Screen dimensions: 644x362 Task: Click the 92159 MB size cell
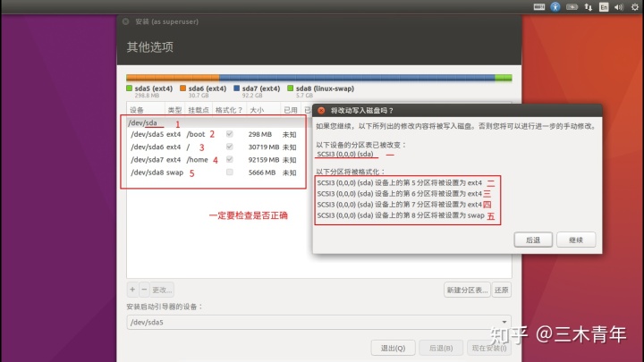[x=263, y=160]
